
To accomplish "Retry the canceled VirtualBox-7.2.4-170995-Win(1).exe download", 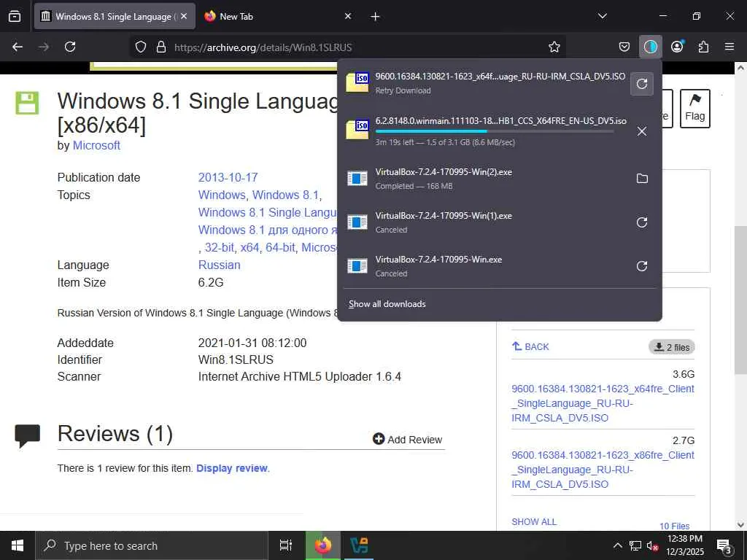I will pos(642,222).
